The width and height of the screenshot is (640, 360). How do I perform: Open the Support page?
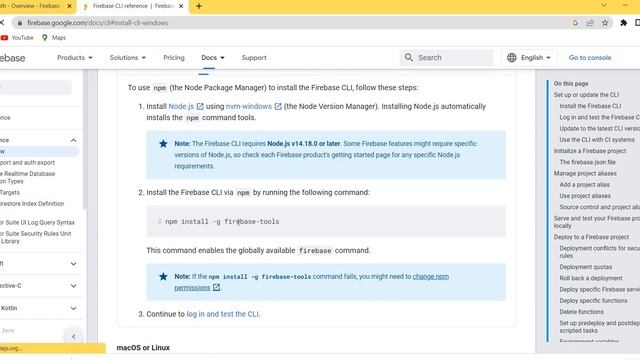click(254, 58)
